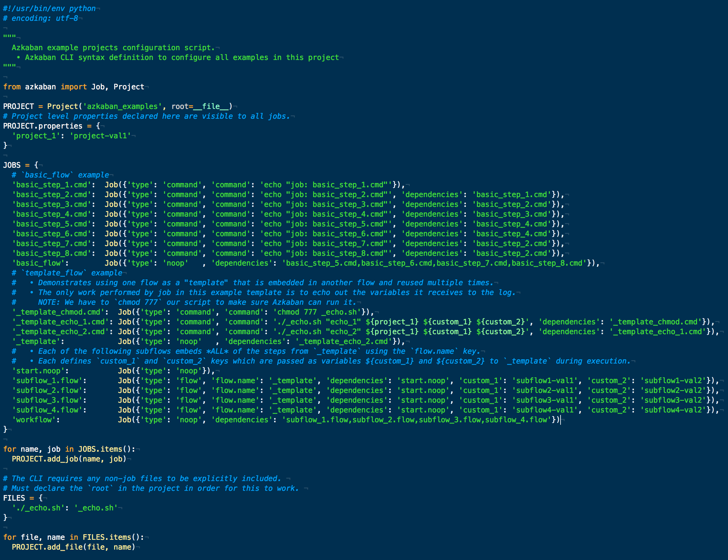The image size is (728, 560).
Task: Click the 'FILES' variable definition
Action: (x=14, y=498)
